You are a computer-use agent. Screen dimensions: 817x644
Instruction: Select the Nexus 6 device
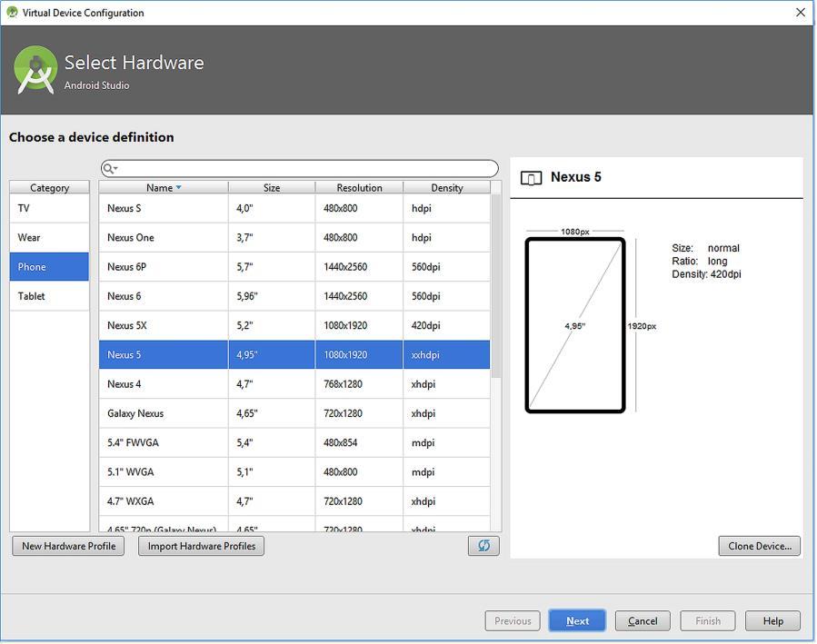pyautogui.click(x=294, y=296)
